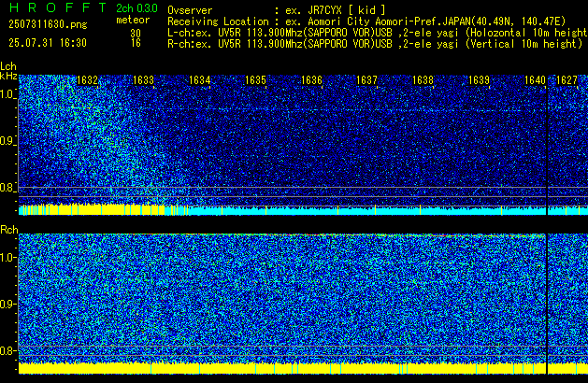Click the value 16 under meteor
Image resolution: width=588 pixels, height=383 pixels.
[136, 43]
